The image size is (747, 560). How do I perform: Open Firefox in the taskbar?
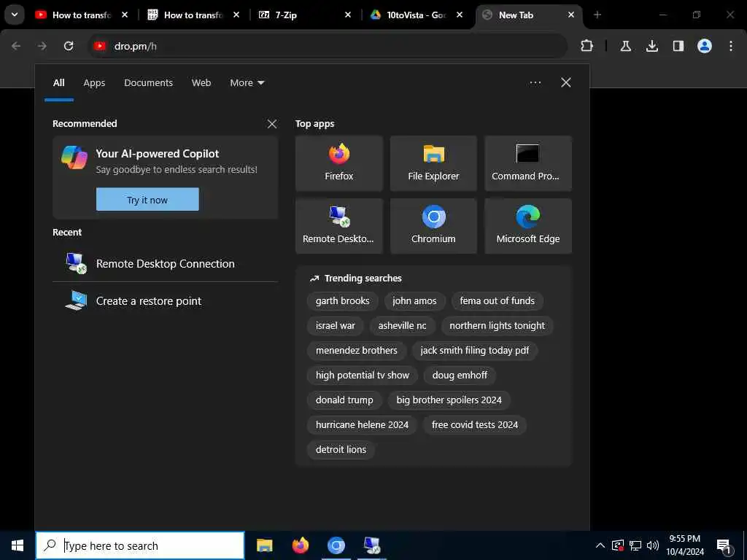point(300,545)
